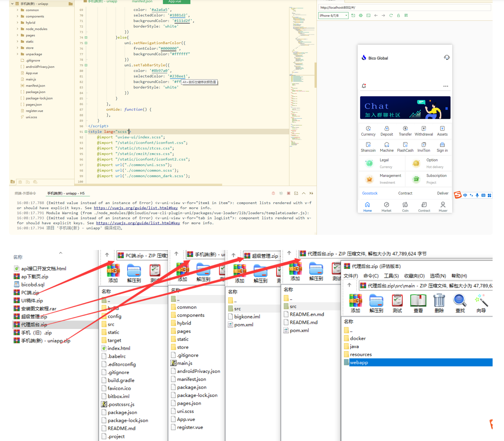The height and width of the screenshot is (441, 504).
Task: Tap the Withdrawal icon in app preview
Action: (x=424, y=131)
